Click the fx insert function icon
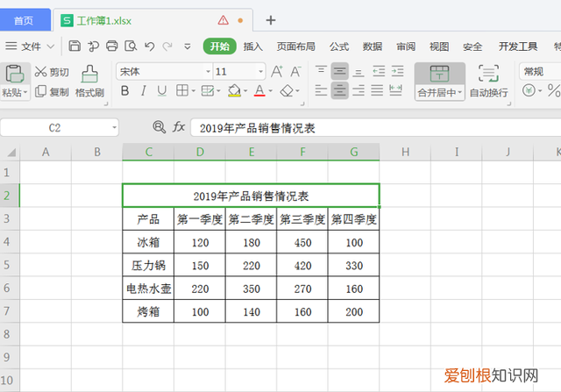This screenshot has height=392, width=561. click(x=179, y=127)
